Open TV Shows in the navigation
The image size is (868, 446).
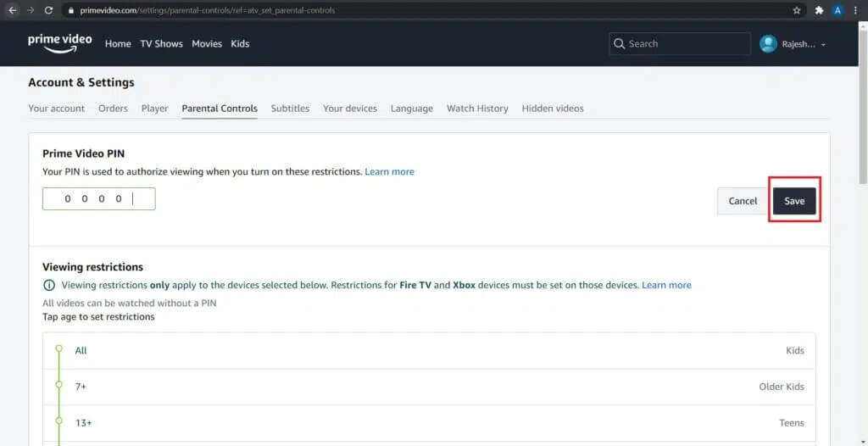tap(162, 44)
